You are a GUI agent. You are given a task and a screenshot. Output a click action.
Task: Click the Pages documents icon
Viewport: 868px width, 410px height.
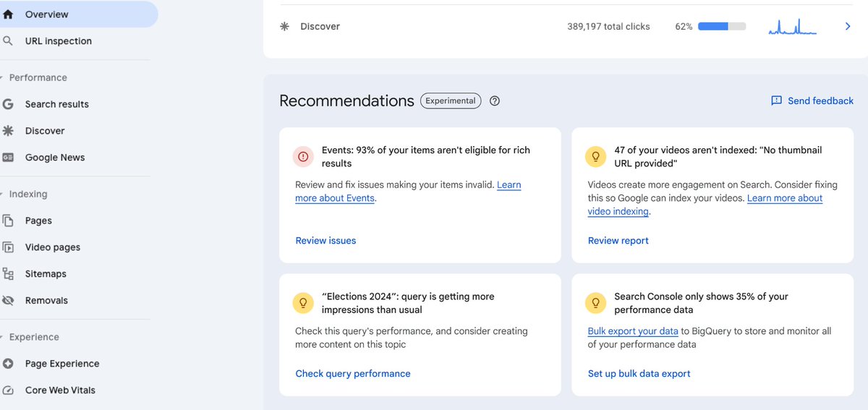coord(8,221)
